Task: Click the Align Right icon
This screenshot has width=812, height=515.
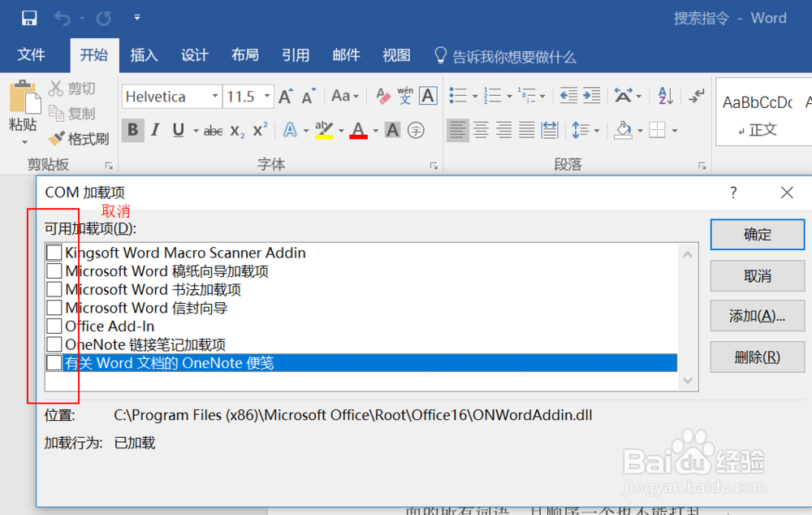Action: pos(504,130)
